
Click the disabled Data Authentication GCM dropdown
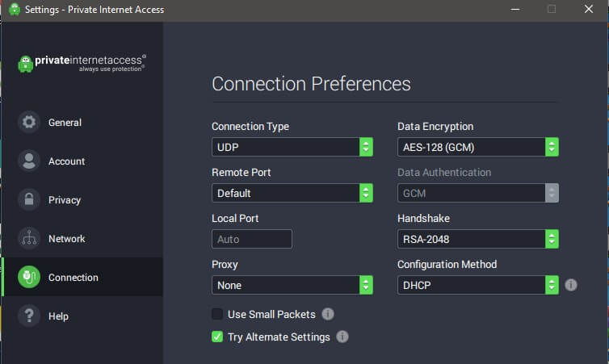click(x=477, y=193)
